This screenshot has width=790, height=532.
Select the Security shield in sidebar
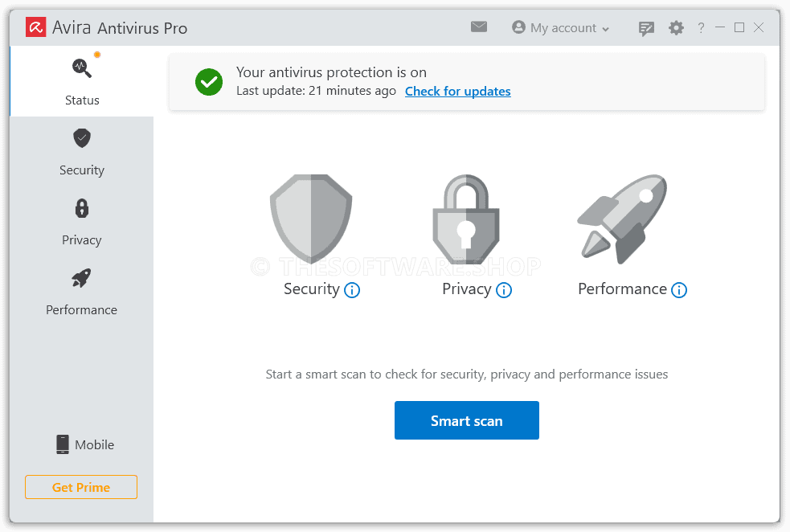82,152
